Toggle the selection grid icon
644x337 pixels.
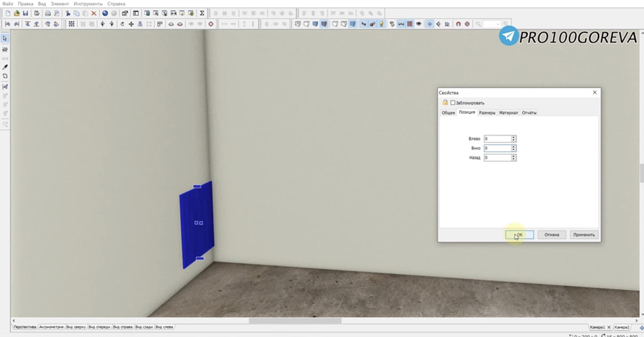[x=71, y=24]
